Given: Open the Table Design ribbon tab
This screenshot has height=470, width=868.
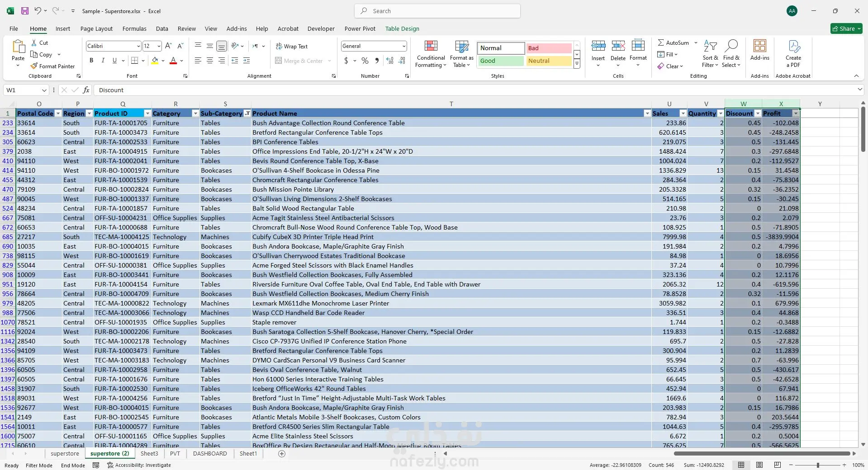Looking at the screenshot, I should (402, 28).
